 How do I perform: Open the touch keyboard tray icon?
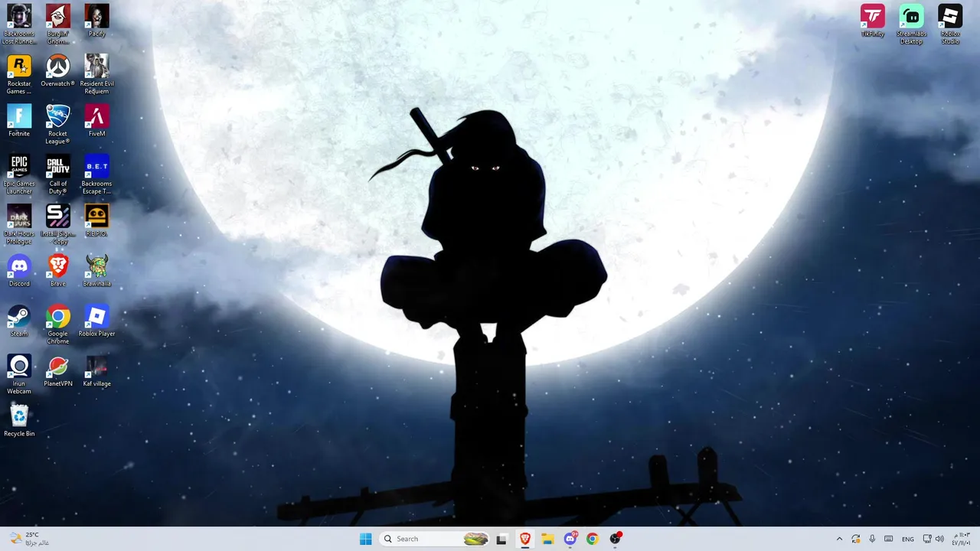(x=889, y=539)
